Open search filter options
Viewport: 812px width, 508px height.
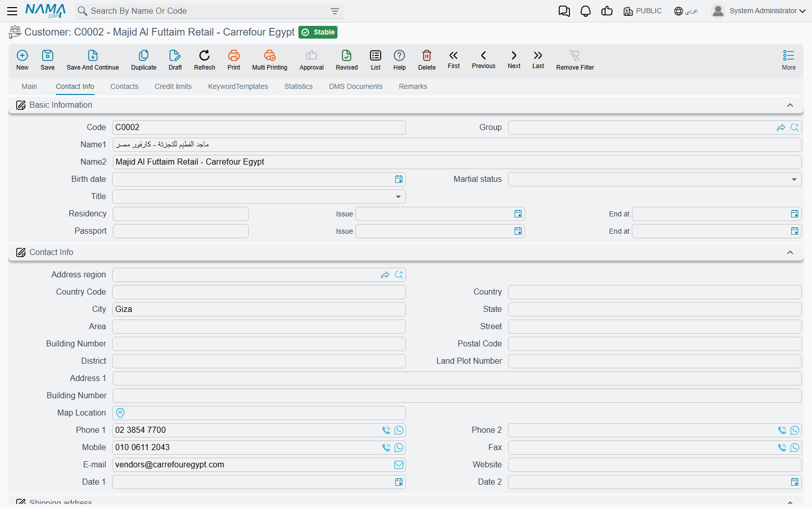[x=335, y=11]
